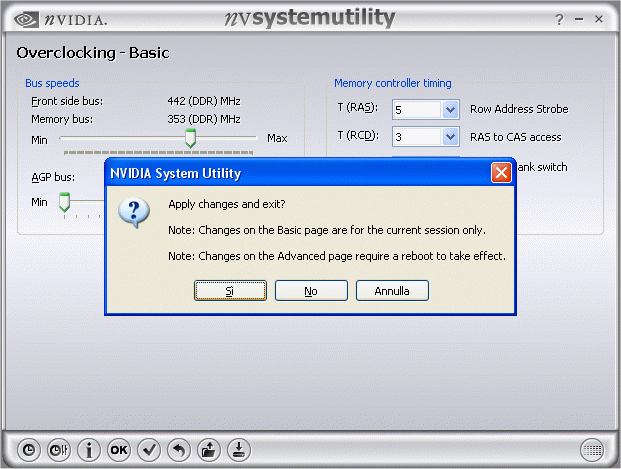
Task: Click the front side bus slider thumb
Action: (190, 138)
